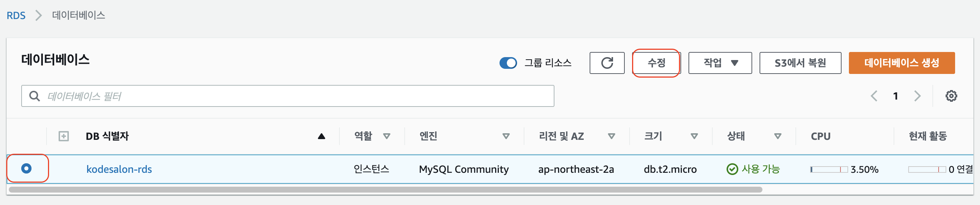Go to the previous page arrow
The width and height of the screenshot is (980, 205).
click(x=874, y=96)
